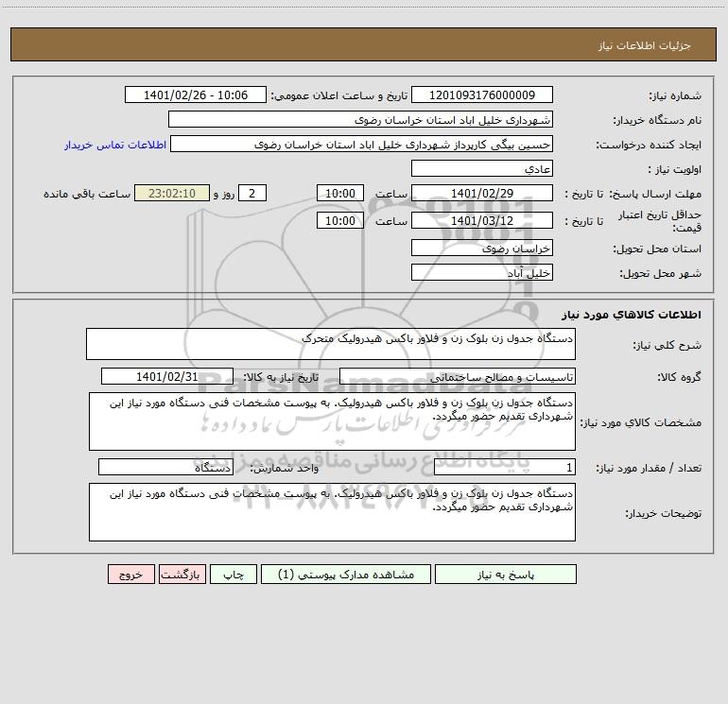The width and height of the screenshot is (728, 704).
Task: Click the quantity field showing 1
Action: pos(505,467)
